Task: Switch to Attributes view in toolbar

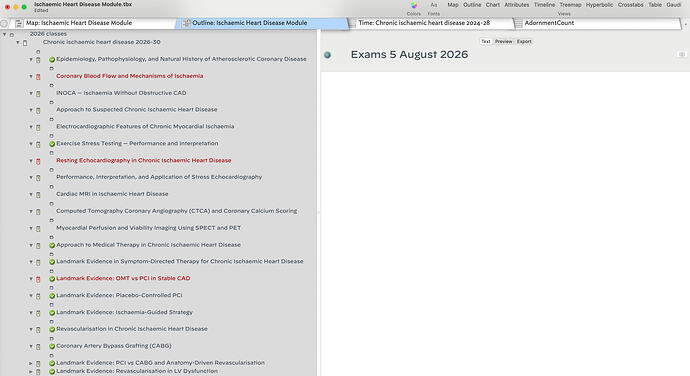Action: point(517,5)
